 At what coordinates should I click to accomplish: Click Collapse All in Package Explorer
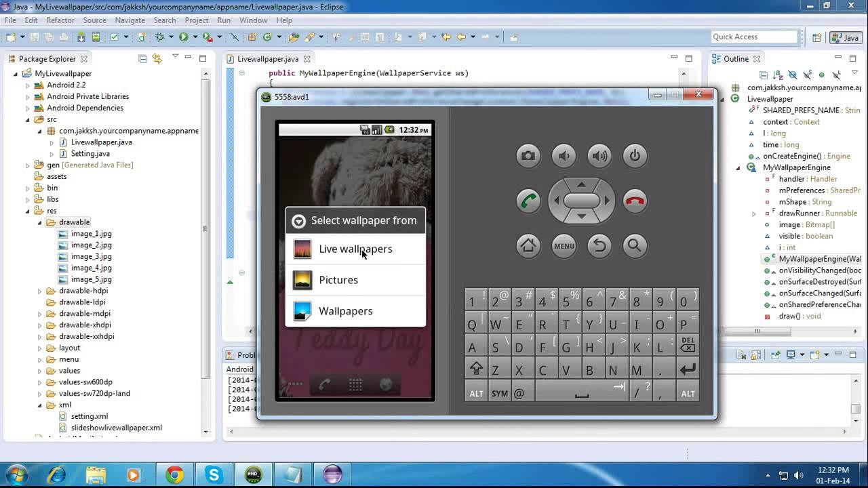(142, 59)
